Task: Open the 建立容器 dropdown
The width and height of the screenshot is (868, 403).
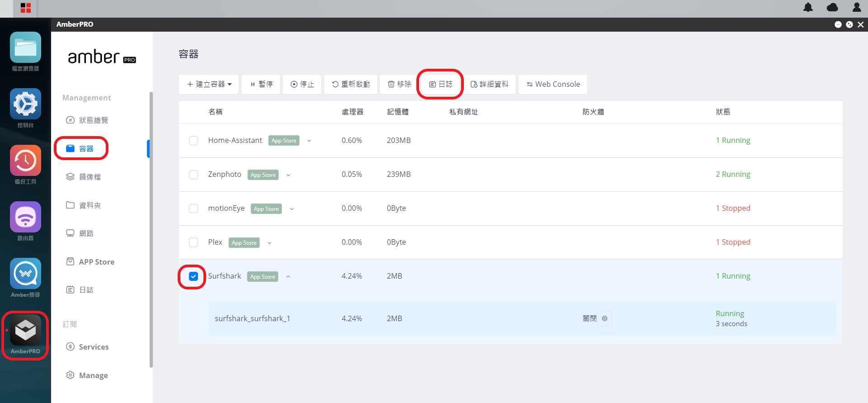Action: click(x=209, y=84)
